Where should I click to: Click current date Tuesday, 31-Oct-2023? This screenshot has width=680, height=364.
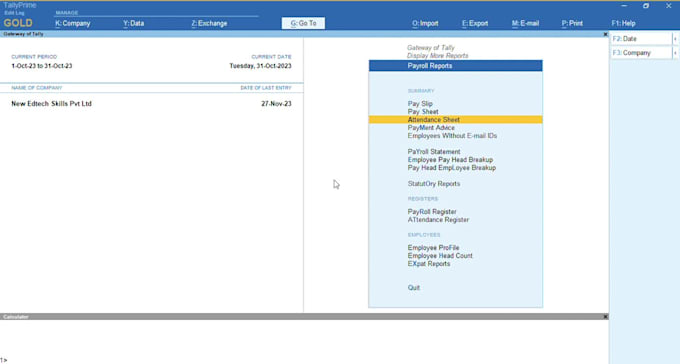pyautogui.click(x=260, y=66)
